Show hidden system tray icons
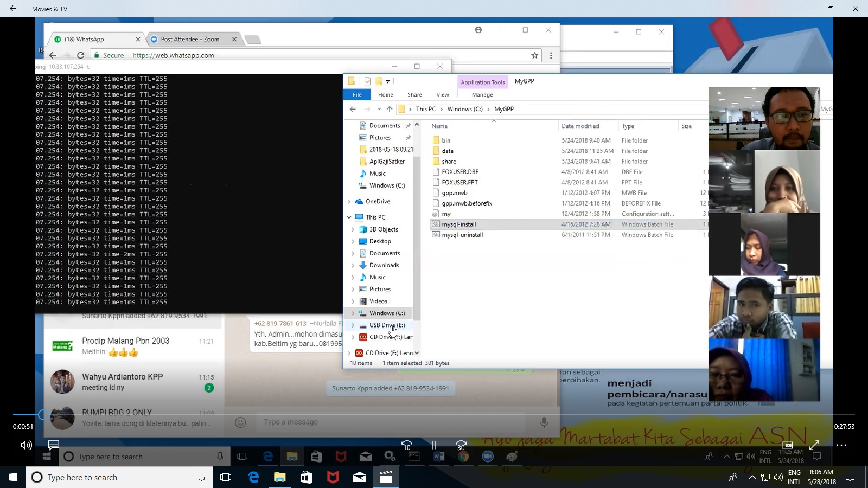 [x=752, y=477]
